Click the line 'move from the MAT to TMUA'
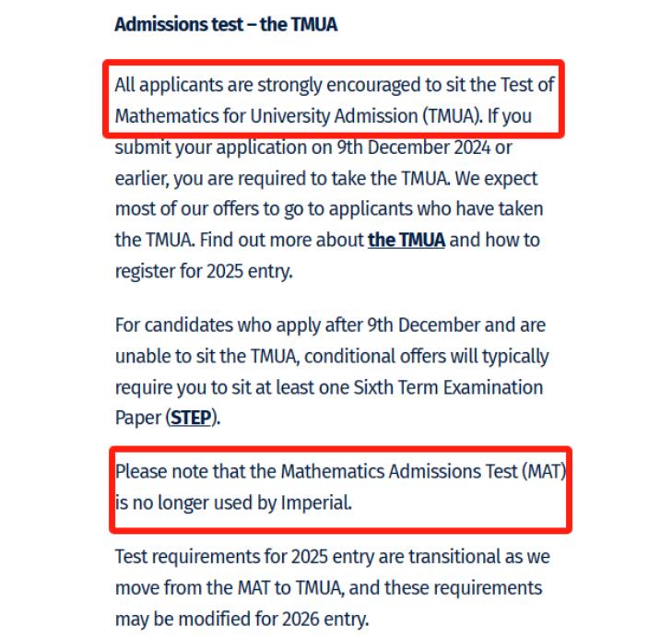The height and width of the screenshot is (638, 672). pyautogui.click(x=230, y=588)
